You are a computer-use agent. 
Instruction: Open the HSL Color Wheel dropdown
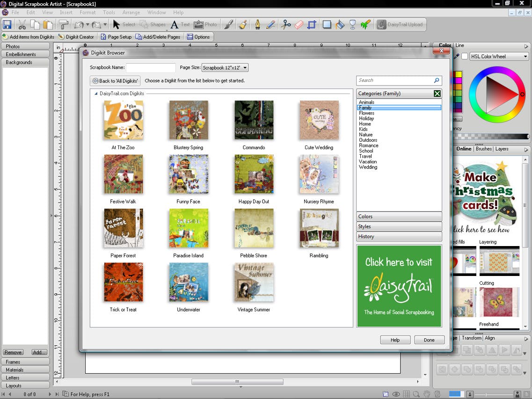[499, 56]
